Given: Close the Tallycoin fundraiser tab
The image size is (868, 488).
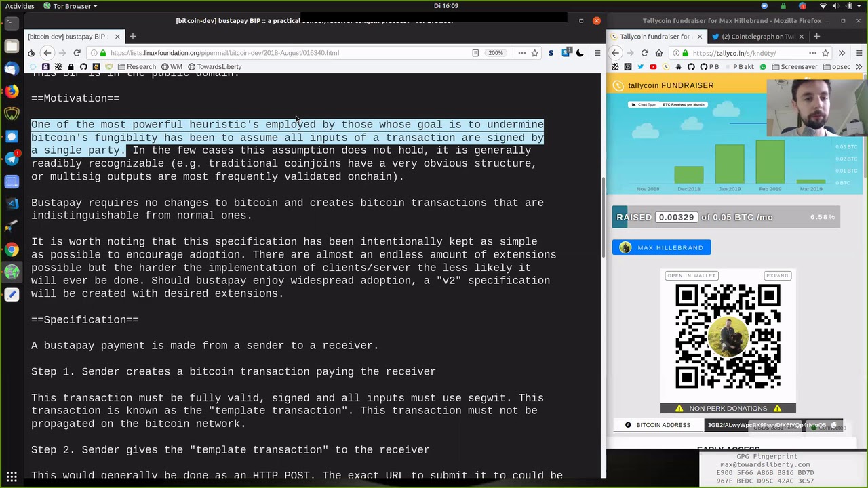Looking at the screenshot, I should pos(700,37).
